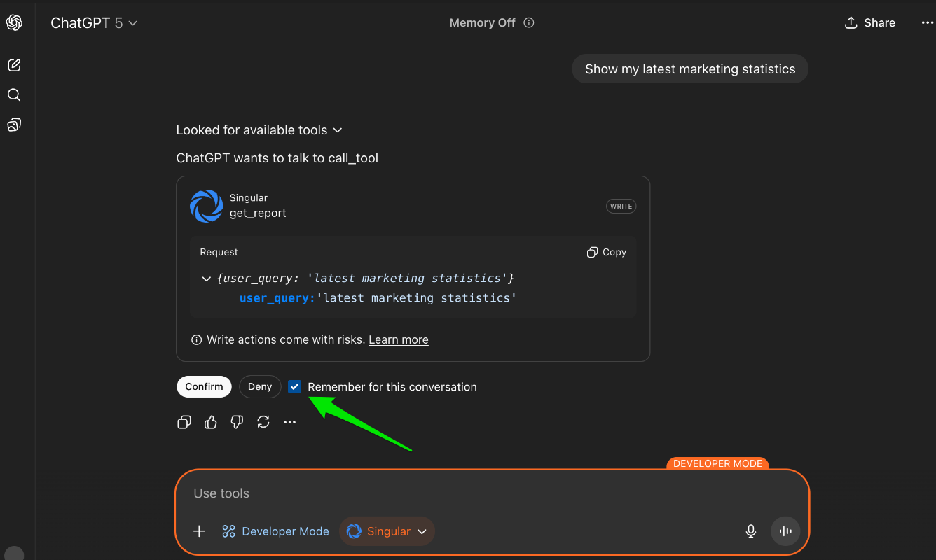936x560 pixels.
Task: Uncheck Remember for this conversation
Action: point(294,386)
